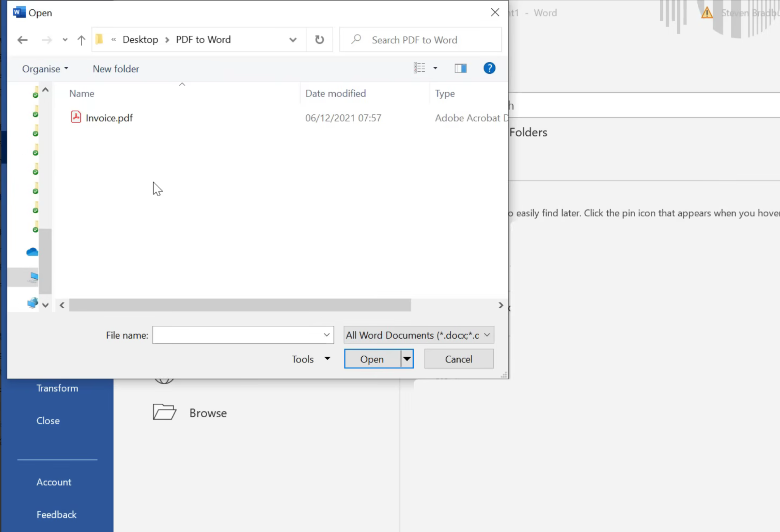This screenshot has height=532, width=780.
Task: Expand hidden breadcrumb path chevrons
Action: [114, 40]
